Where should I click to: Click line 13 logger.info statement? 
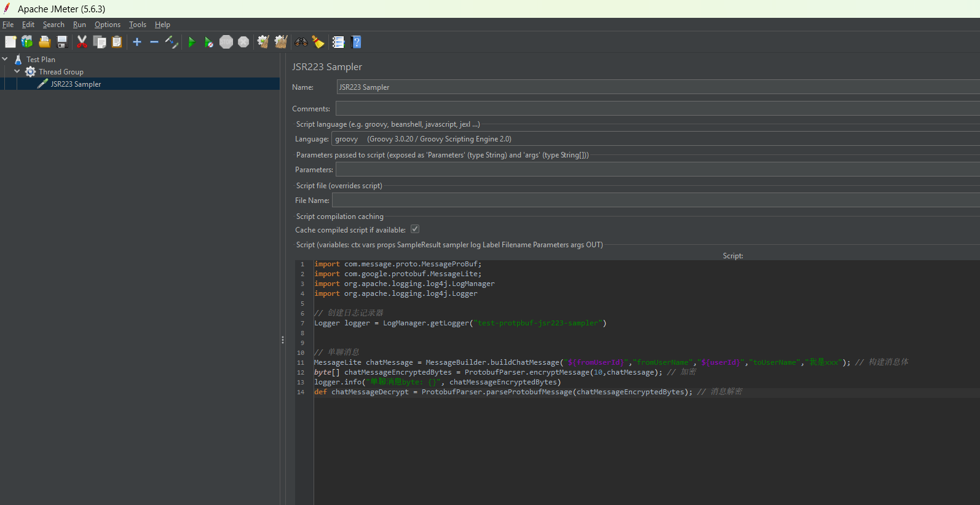point(437,382)
